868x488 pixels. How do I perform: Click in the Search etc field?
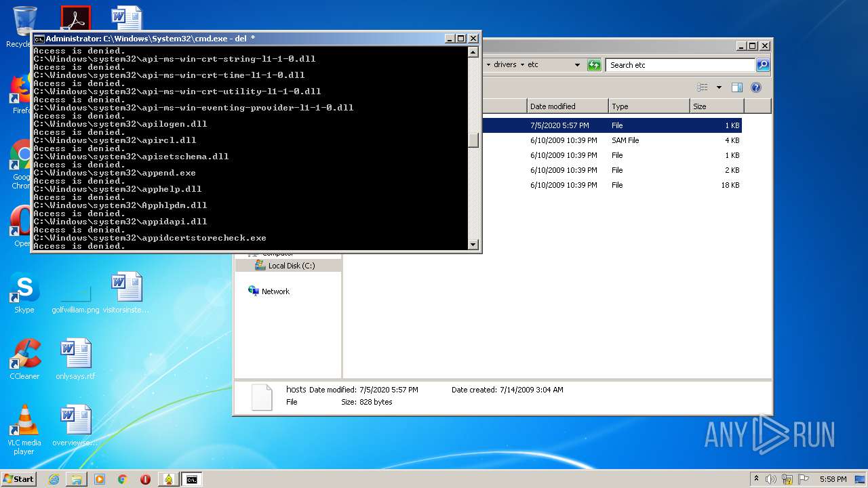[x=680, y=65]
